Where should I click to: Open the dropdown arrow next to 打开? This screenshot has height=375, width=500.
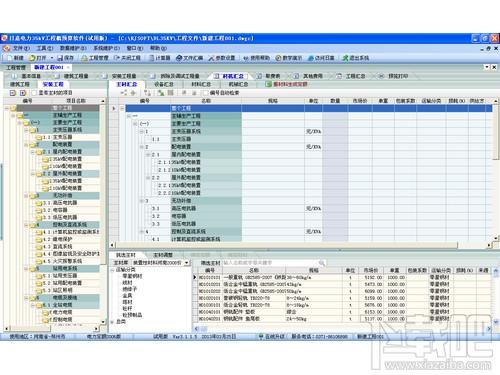pos(52,58)
